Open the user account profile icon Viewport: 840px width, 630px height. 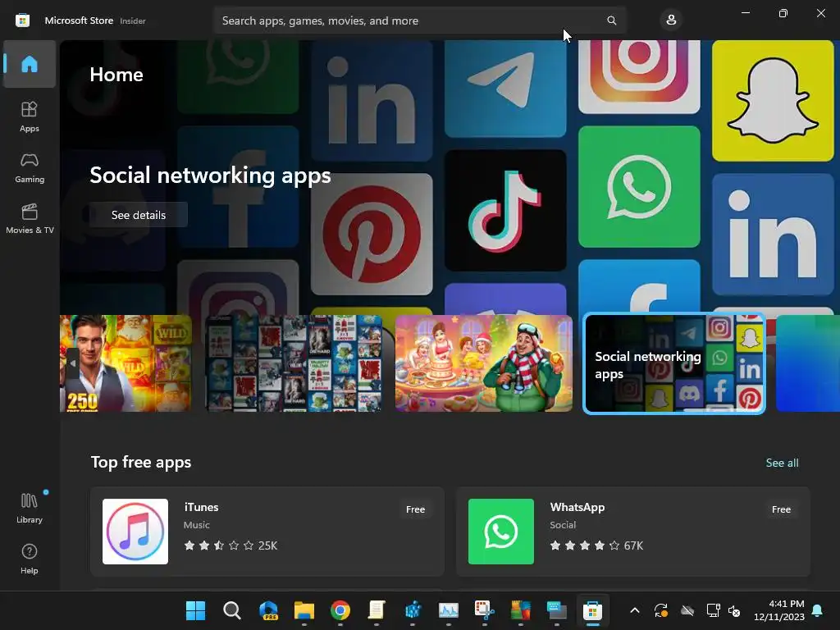tap(671, 21)
